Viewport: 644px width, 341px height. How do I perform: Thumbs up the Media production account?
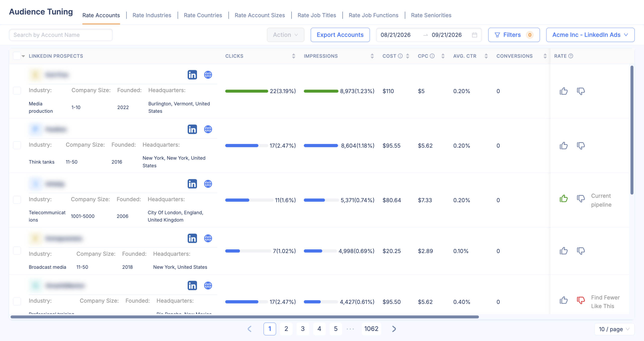tap(563, 91)
